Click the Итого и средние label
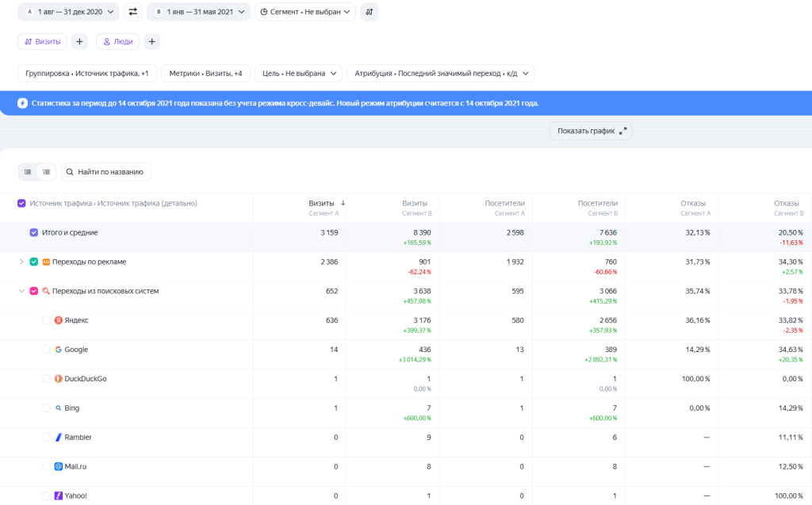 (70, 232)
